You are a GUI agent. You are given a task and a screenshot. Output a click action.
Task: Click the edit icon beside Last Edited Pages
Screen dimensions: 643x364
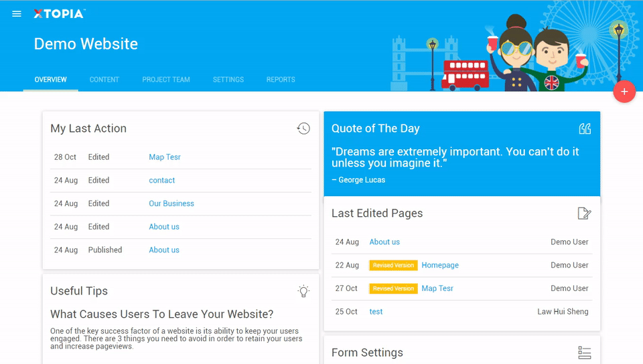click(584, 213)
